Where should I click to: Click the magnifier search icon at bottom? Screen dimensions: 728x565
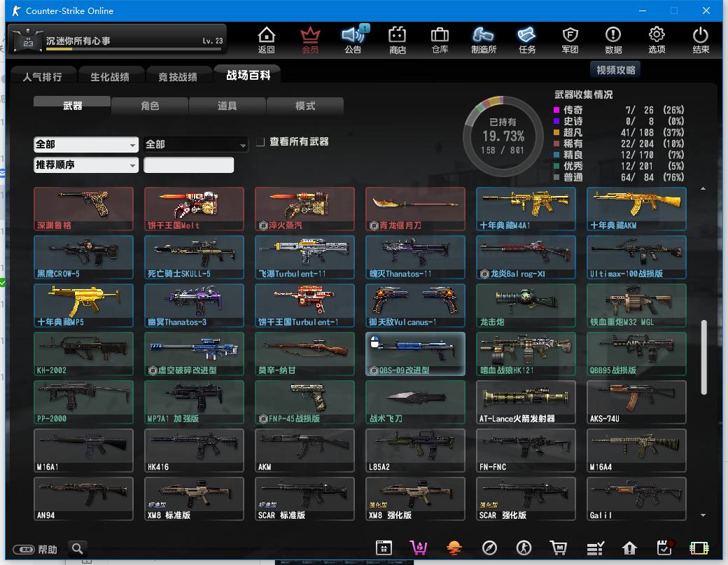(77, 548)
